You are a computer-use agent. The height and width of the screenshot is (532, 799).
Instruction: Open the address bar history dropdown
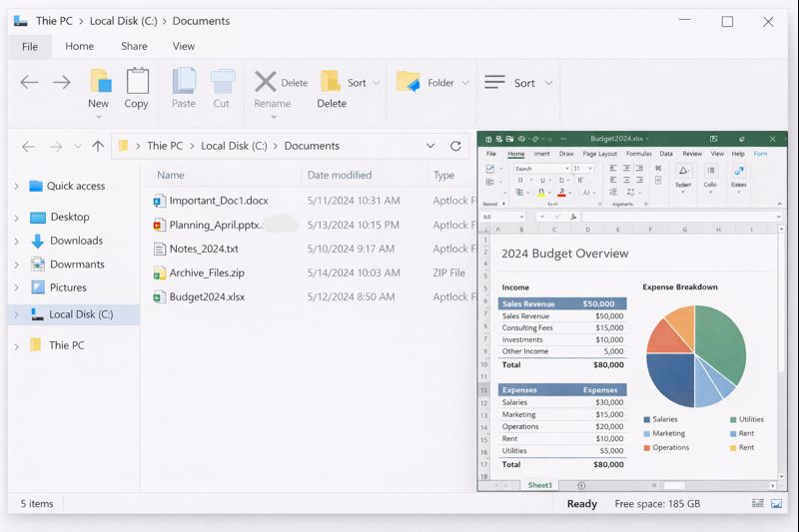pos(430,146)
